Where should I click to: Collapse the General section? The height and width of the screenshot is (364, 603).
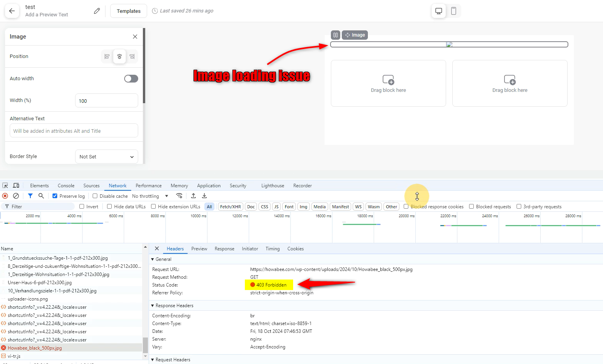(x=153, y=259)
